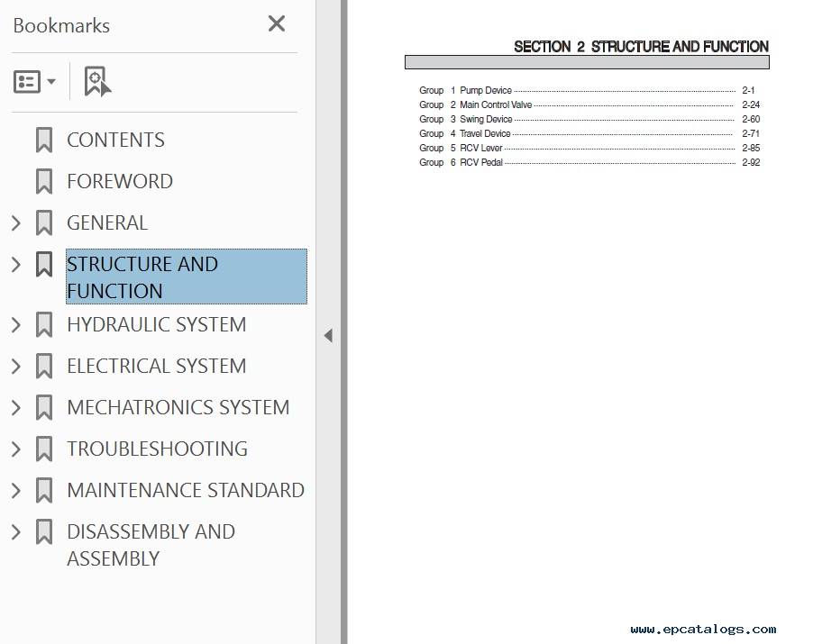822x644 pixels.
Task: Click the HYDRAULIC SYSTEM ribbon icon
Action: coord(44,324)
